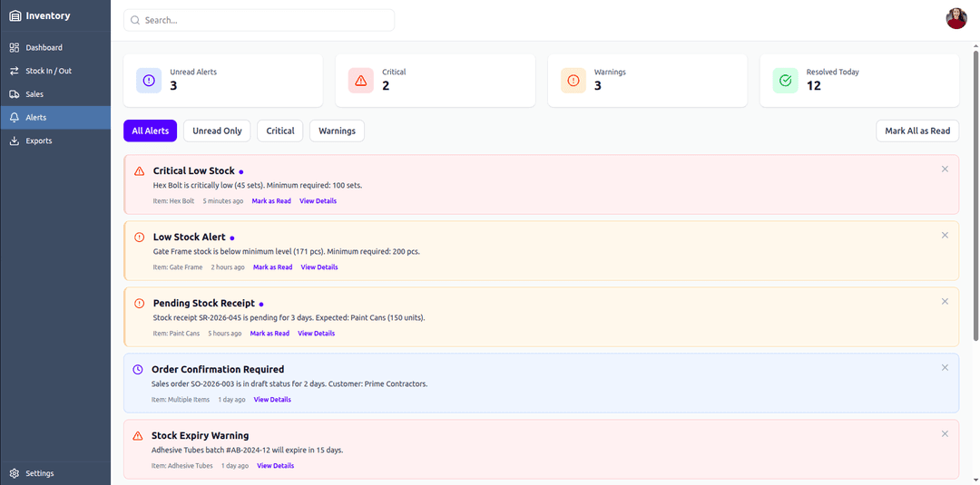Click the page vertical scrollbar
This screenshot has height=485, width=980.
point(975,181)
